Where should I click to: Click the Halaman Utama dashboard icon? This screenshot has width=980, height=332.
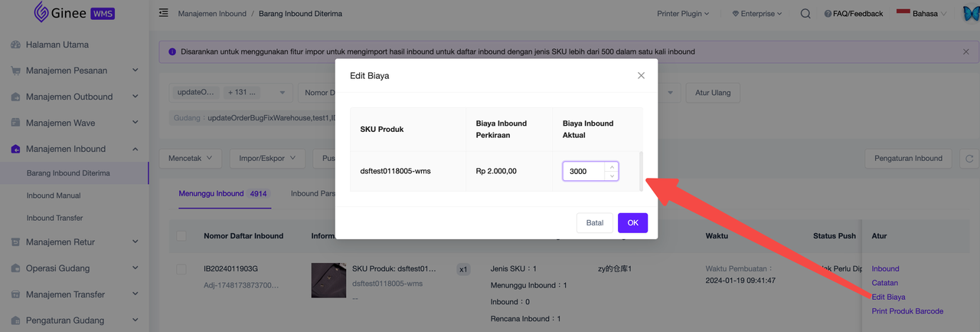click(x=15, y=44)
